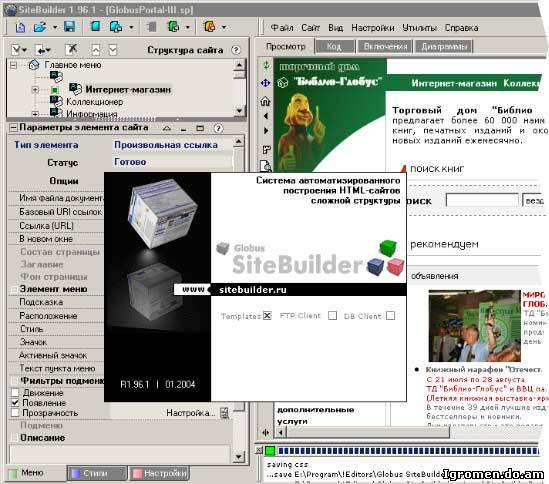Open the dropdown arrow next to the green pages icon
Image resolution: width=549 pixels, height=484 pixels.
tap(188, 27)
